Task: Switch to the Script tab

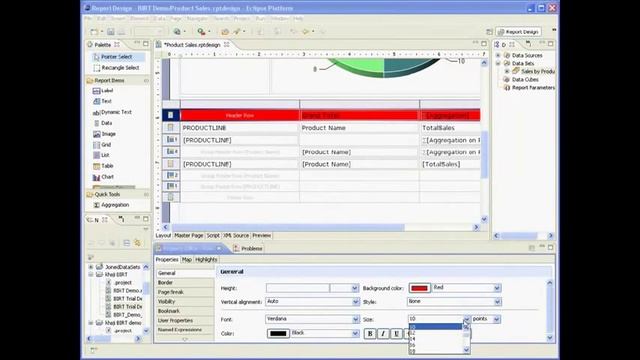Action: (x=213, y=236)
